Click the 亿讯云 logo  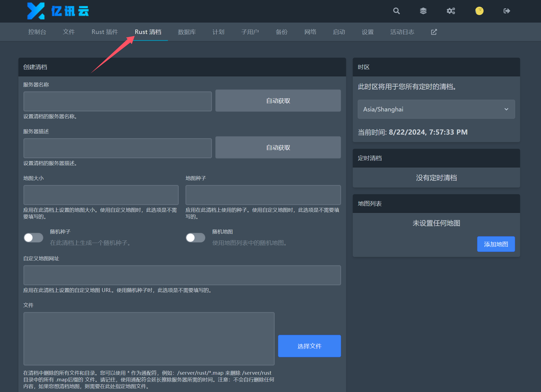[58, 11]
